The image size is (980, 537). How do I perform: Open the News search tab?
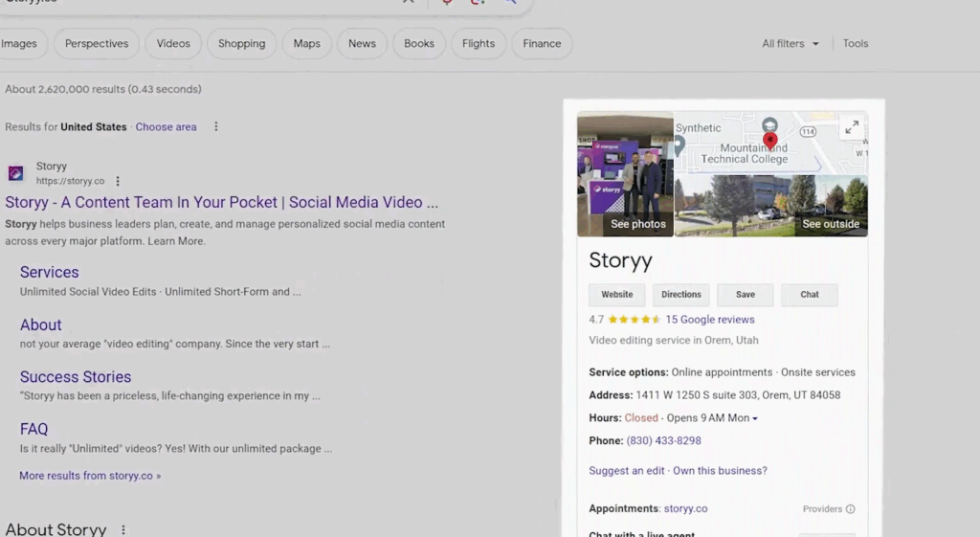click(x=362, y=44)
